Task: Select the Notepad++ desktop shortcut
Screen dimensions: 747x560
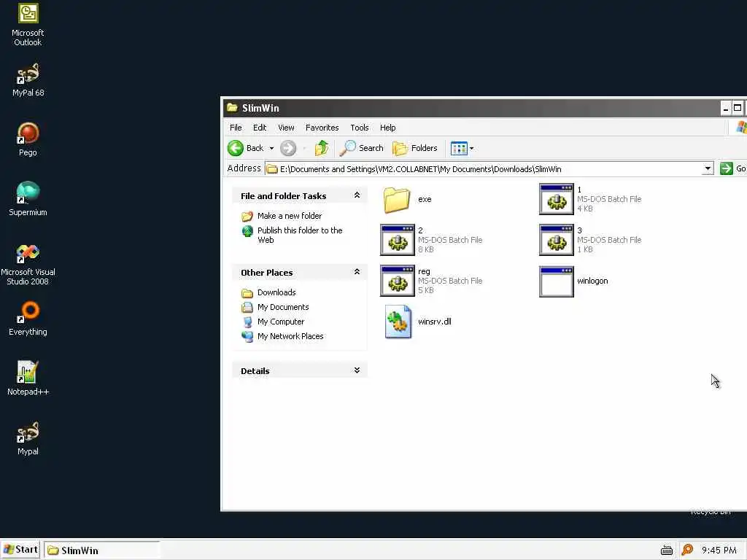Action: [x=28, y=378]
